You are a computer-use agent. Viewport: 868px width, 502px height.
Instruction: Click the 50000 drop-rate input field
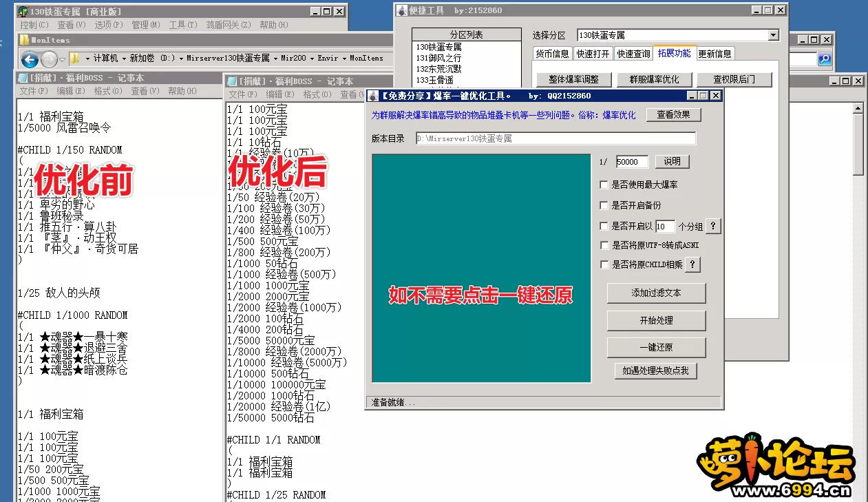[x=633, y=162]
